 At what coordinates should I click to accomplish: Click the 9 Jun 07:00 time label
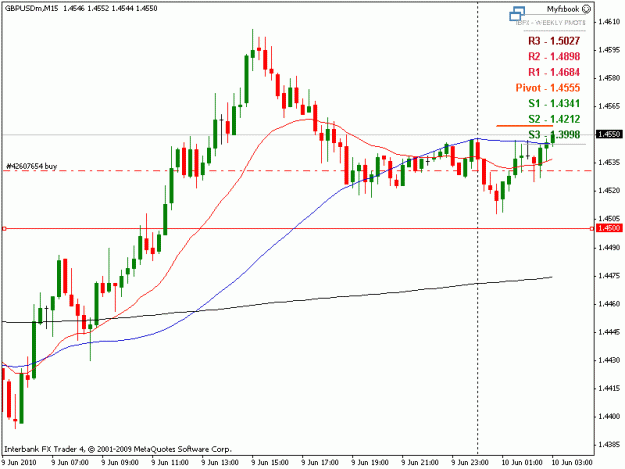click(70, 463)
